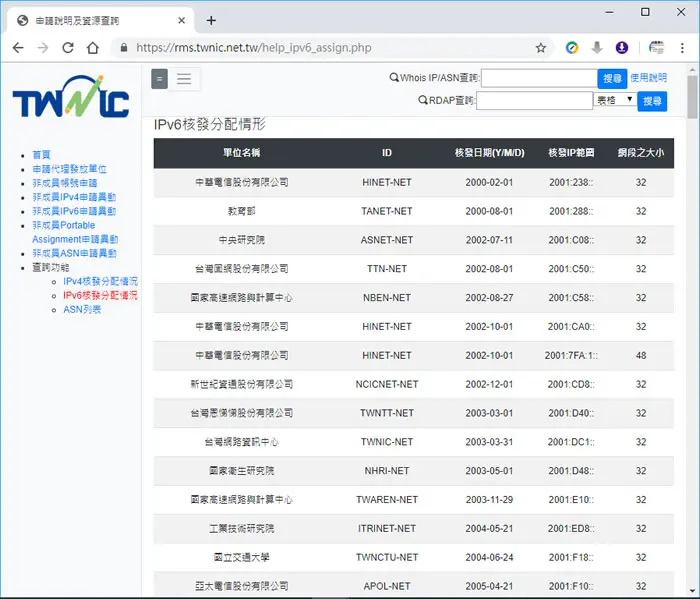Click 搜尋 button beside Whois field

point(612,79)
